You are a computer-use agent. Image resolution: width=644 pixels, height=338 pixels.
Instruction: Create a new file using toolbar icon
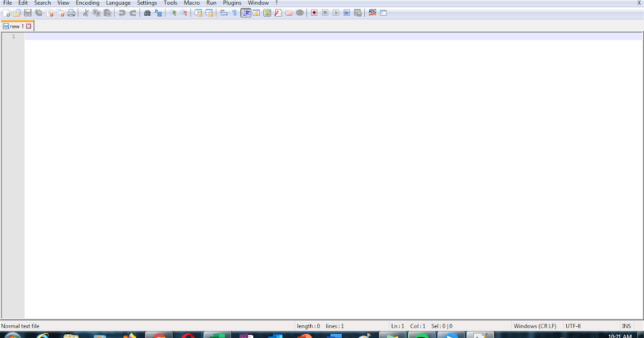click(x=7, y=12)
